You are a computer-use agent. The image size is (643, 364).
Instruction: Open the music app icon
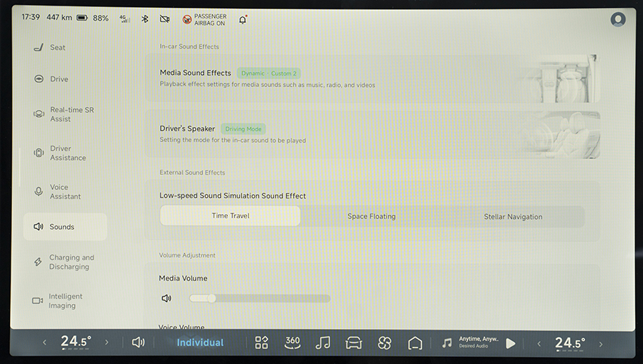(x=323, y=343)
